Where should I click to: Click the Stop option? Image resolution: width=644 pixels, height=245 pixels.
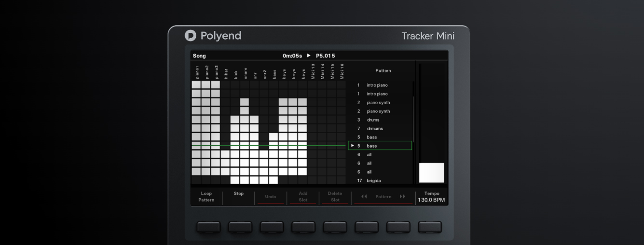239,193
